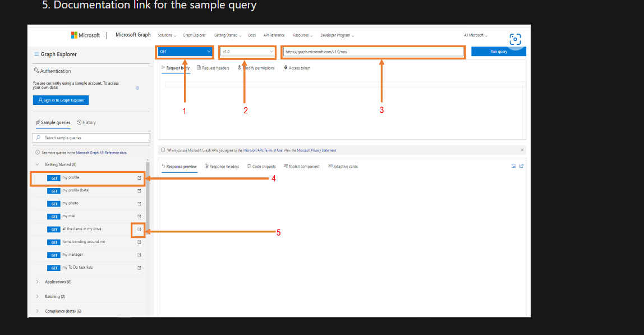Screen dimensions: 644x335
Task: Select the my To Do task lists query
Action: click(89, 268)
